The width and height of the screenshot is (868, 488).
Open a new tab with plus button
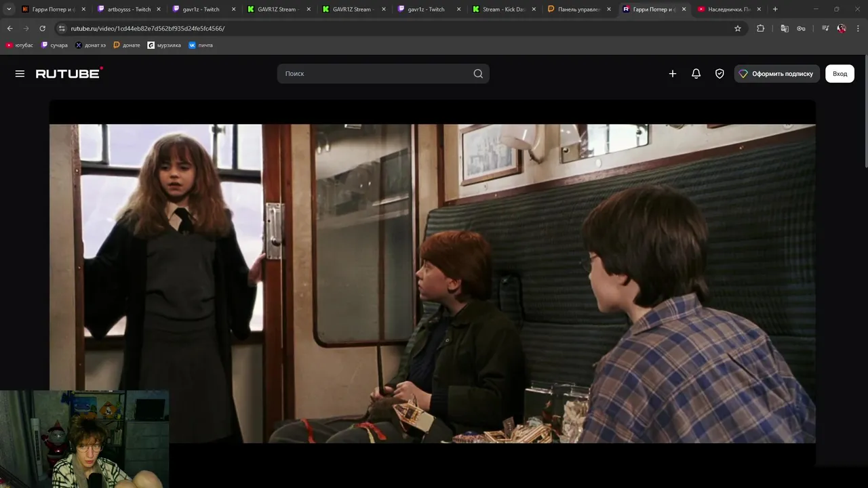click(775, 9)
